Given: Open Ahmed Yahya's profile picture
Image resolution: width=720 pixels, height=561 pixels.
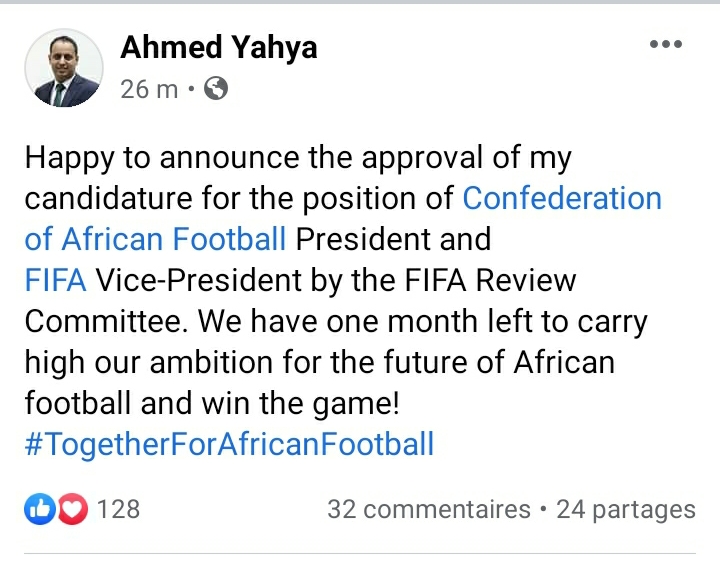Looking at the screenshot, I should coord(63,68).
